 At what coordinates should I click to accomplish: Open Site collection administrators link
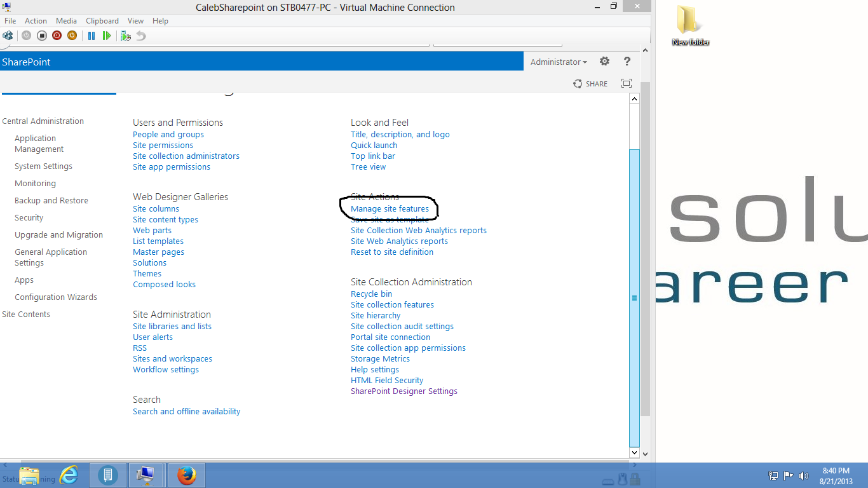[x=186, y=156]
